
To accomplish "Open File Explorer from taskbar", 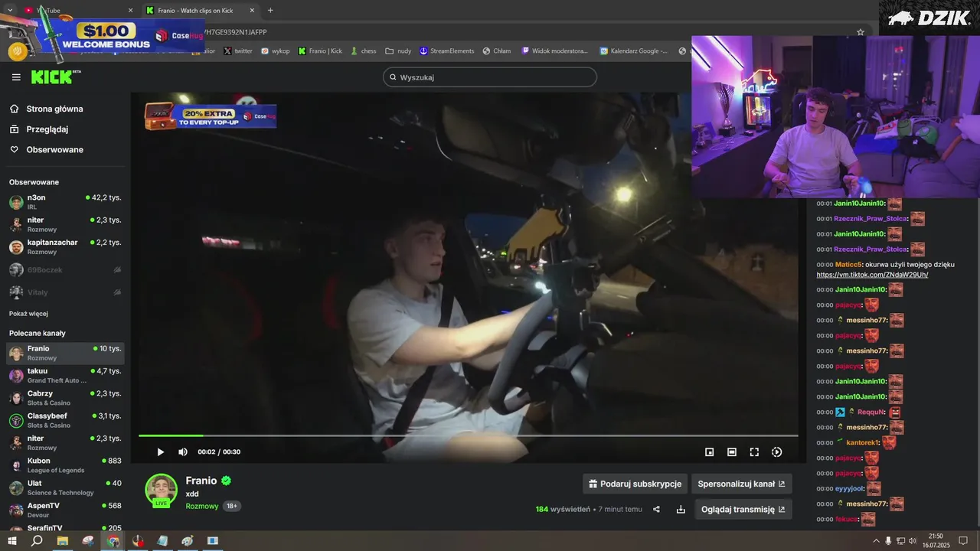I will [x=63, y=540].
